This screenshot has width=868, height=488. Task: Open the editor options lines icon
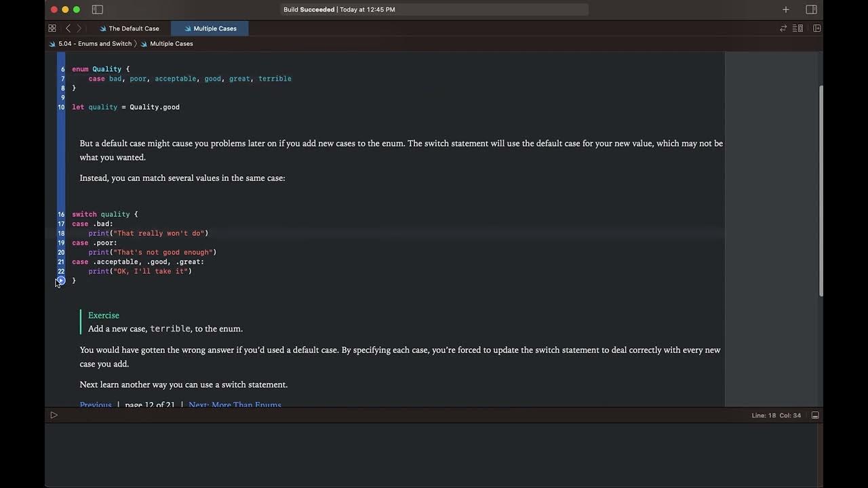coord(797,28)
